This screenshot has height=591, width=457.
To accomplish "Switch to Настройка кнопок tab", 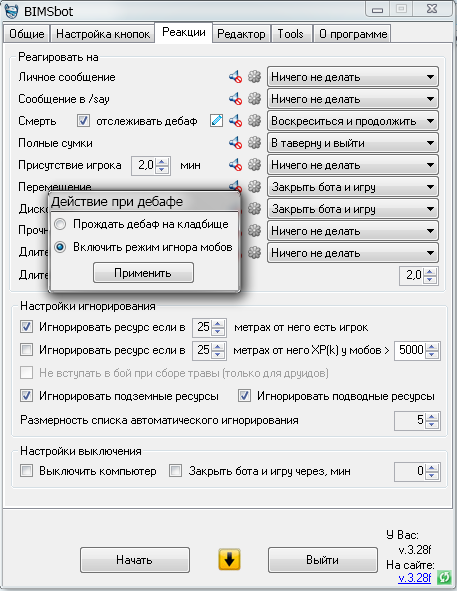I will tap(103, 34).
